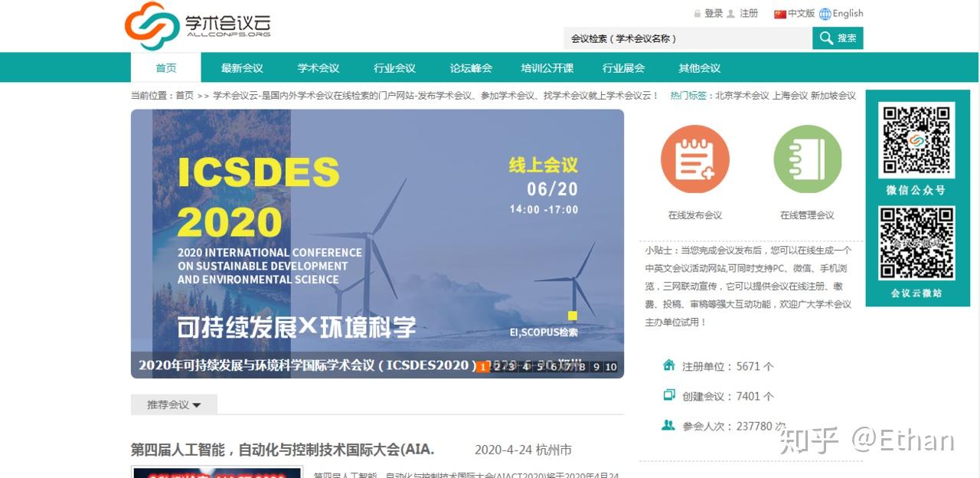Click the lock icon next to 登录
This screenshot has width=980, height=478.
(x=697, y=14)
